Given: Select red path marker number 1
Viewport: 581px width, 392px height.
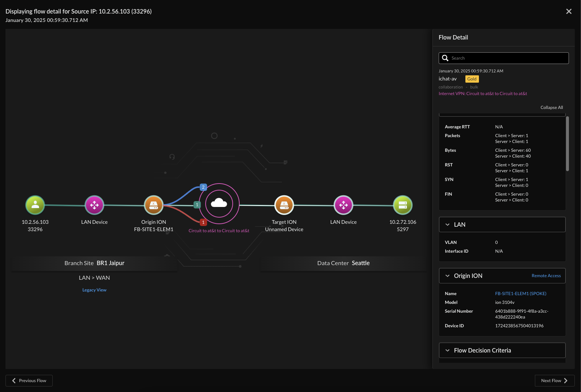Looking at the screenshot, I should point(203,222).
